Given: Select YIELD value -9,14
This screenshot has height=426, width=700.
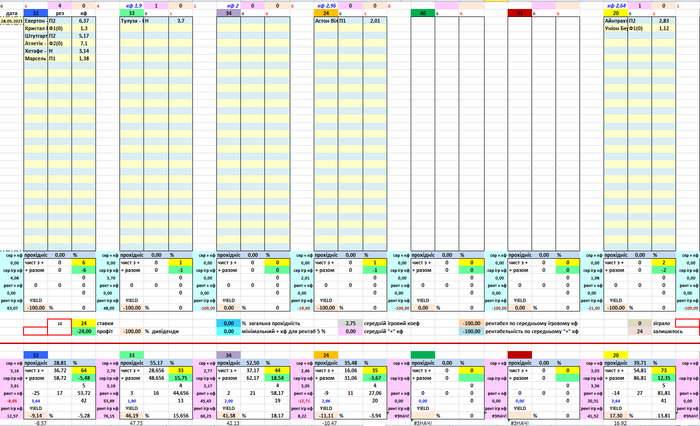Looking at the screenshot, I should click(x=36, y=416).
